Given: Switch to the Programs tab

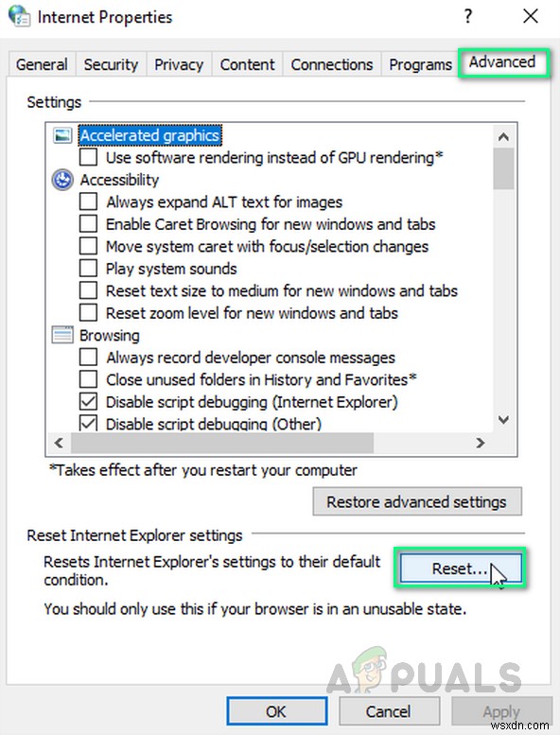Looking at the screenshot, I should [420, 64].
